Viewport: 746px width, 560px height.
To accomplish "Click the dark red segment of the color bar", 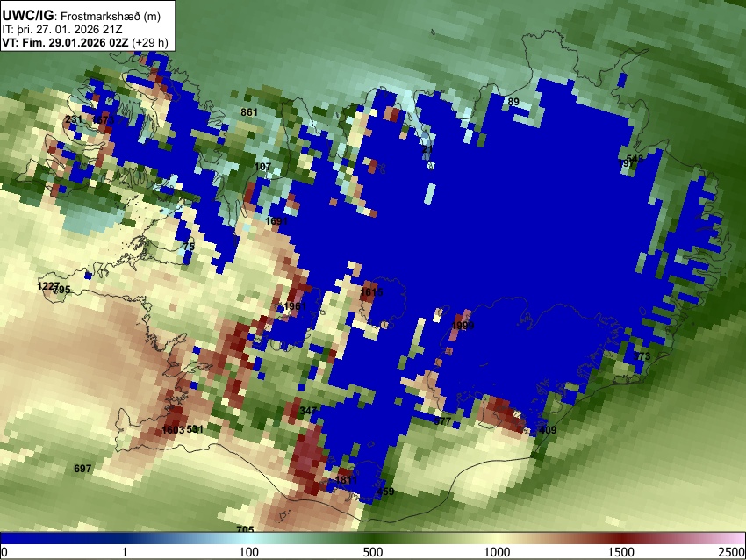I will point(620,538).
